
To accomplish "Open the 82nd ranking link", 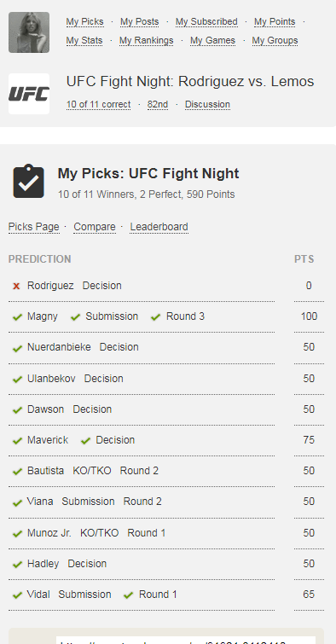I will point(158,105).
